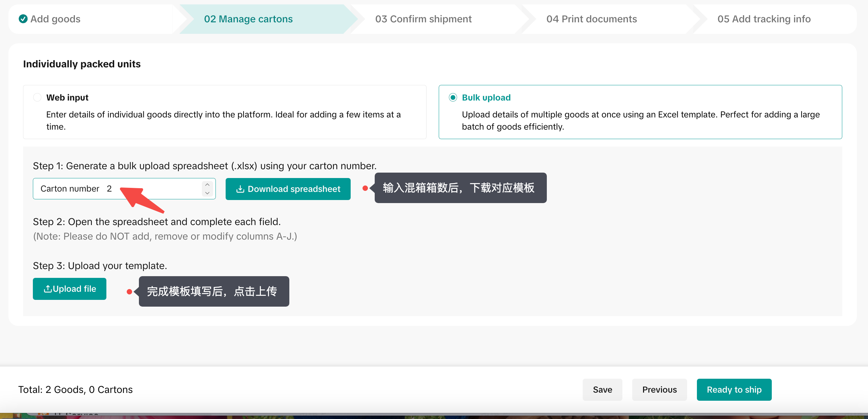Open the 04 Print documents step
The height and width of the screenshot is (419, 868).
pyautogui.click(x=592, y=19)
